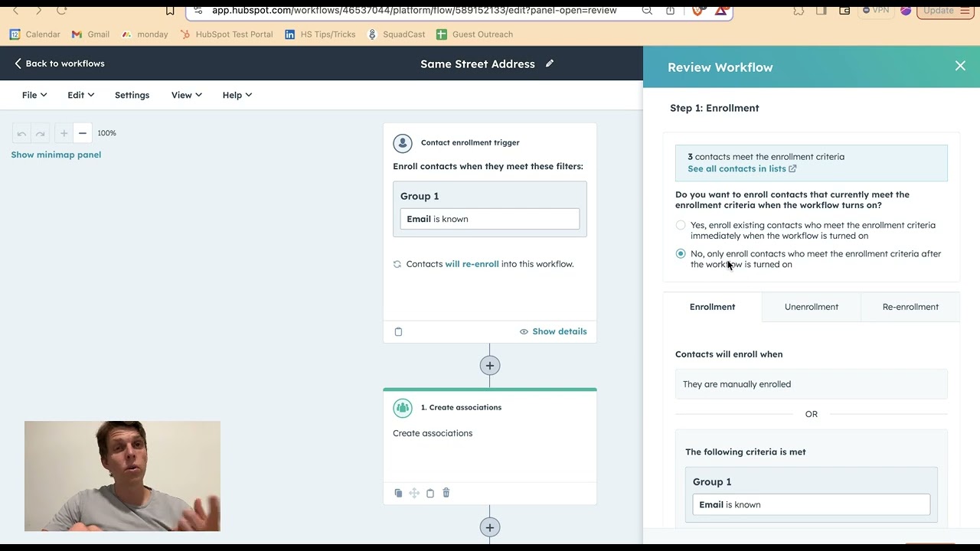Click the back arrow next to Back to workflows
Screen dimensions: 980x551
click(x=18, y=64)
